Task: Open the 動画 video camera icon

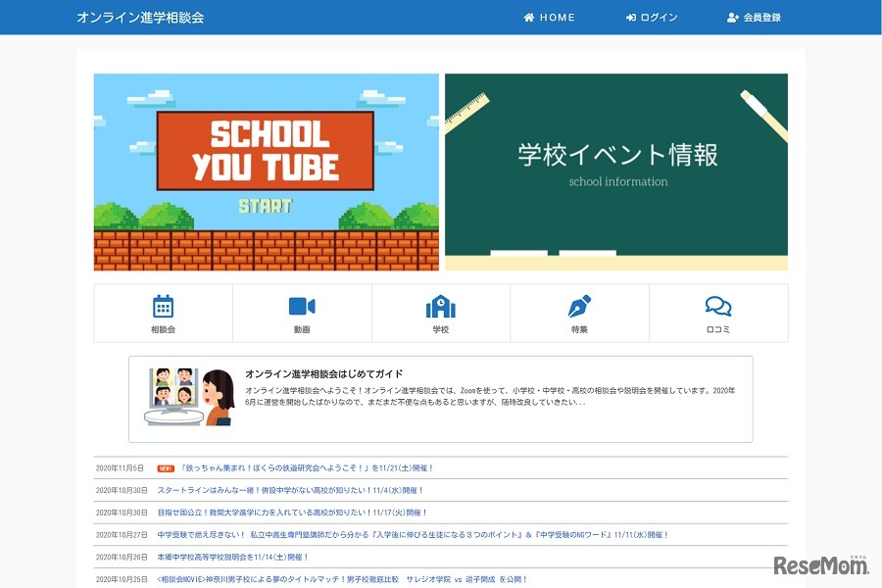Action: point(302,306)
